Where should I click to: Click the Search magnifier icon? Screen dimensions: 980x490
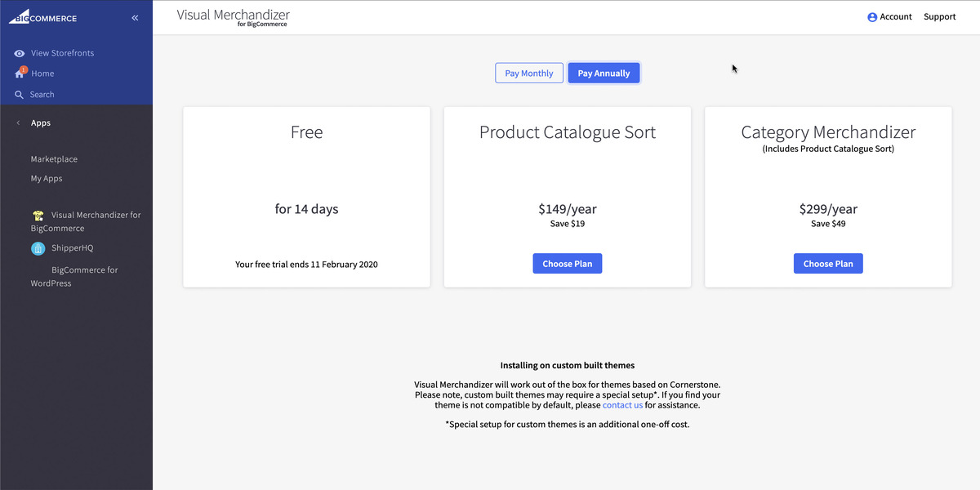(20, 95)
